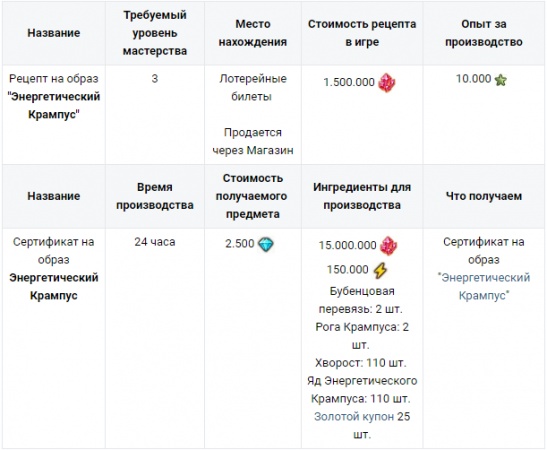Click the Продается через Магазин text
Screen dimensions: 547x450
click(x=253, y=141)
